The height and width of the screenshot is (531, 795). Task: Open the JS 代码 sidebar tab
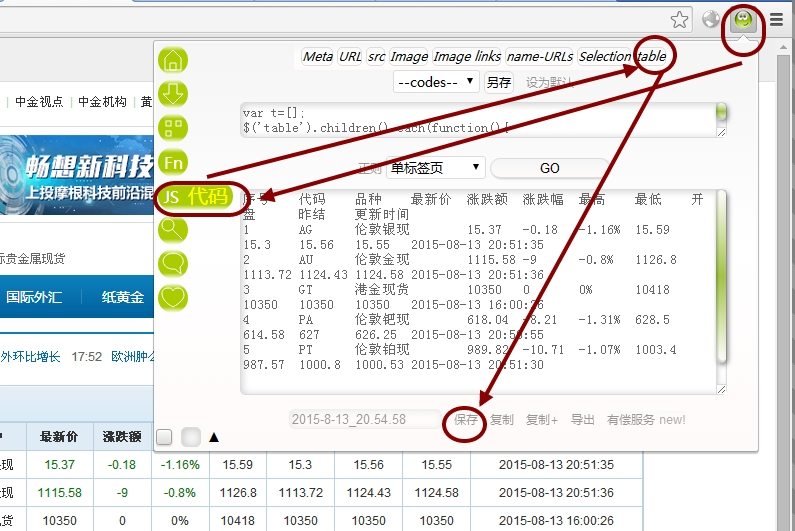pyautogui.click(x=196, y=197)
